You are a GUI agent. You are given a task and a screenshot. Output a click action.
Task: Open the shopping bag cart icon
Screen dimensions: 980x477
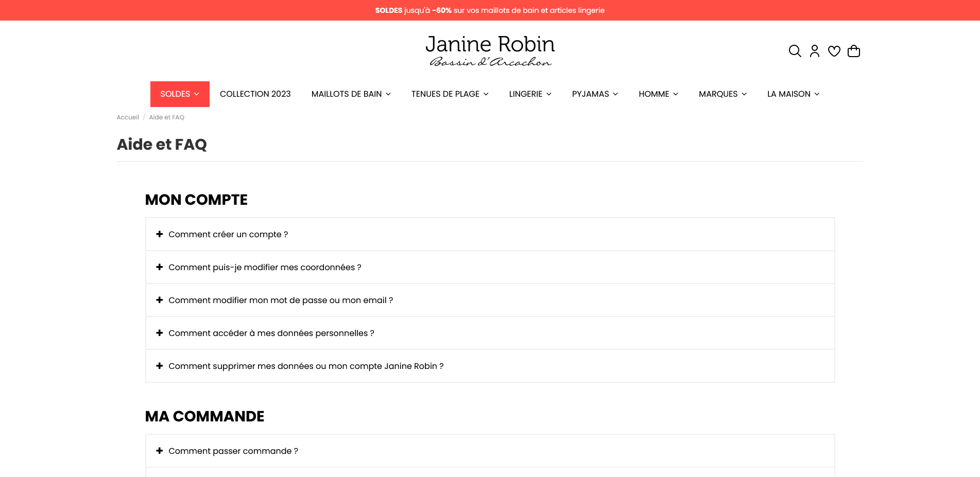point(853,51)
